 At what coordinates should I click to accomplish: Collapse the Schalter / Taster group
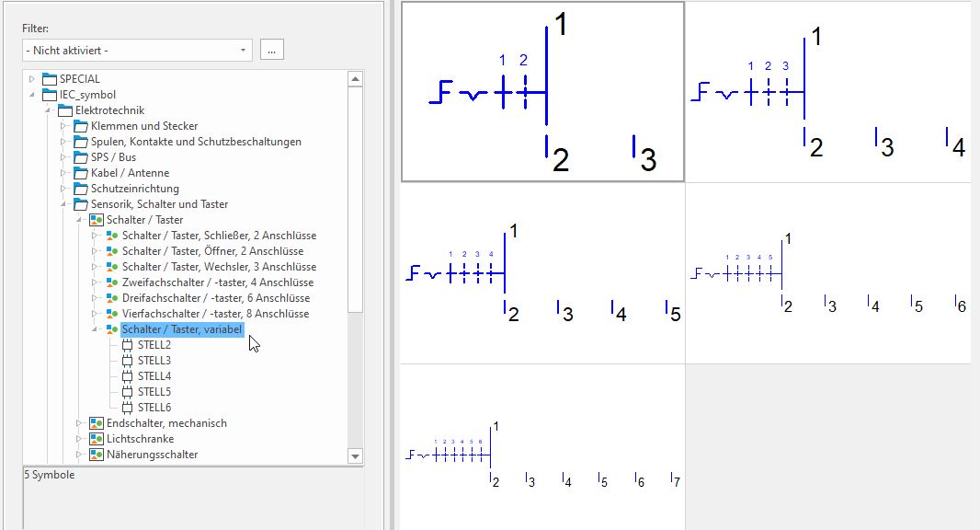[79, 220]
